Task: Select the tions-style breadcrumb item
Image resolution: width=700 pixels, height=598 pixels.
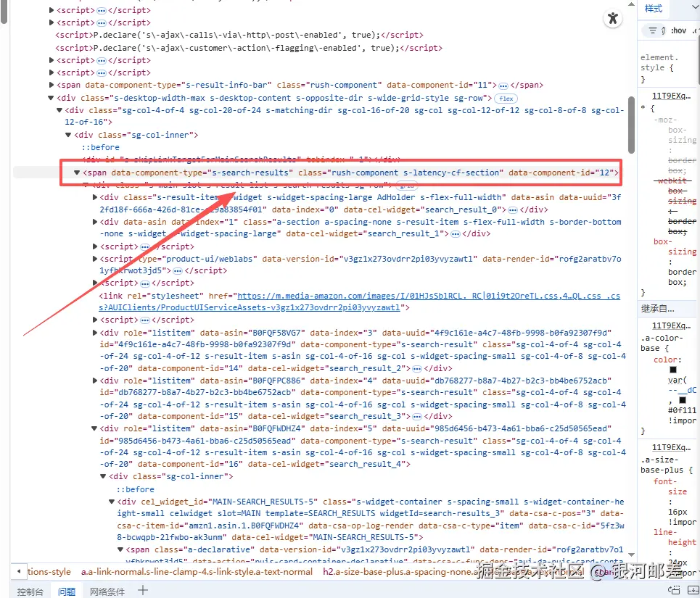Action: (49, 572)
